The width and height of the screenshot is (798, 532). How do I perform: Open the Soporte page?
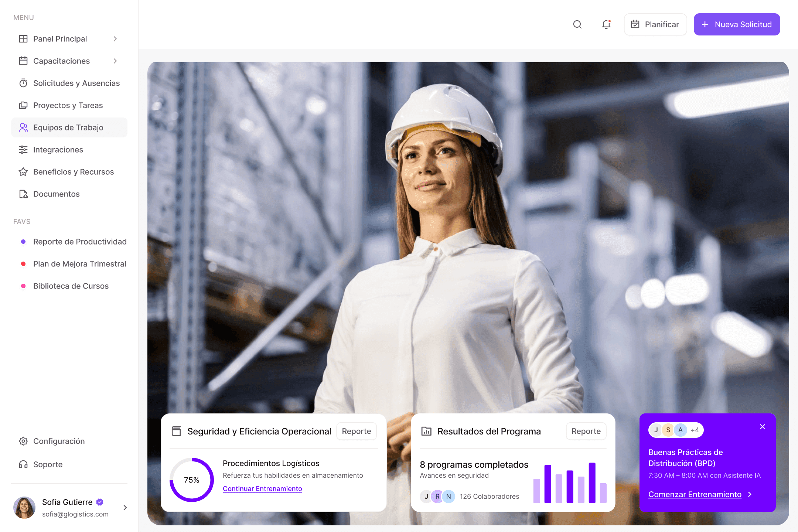(69, 464)
